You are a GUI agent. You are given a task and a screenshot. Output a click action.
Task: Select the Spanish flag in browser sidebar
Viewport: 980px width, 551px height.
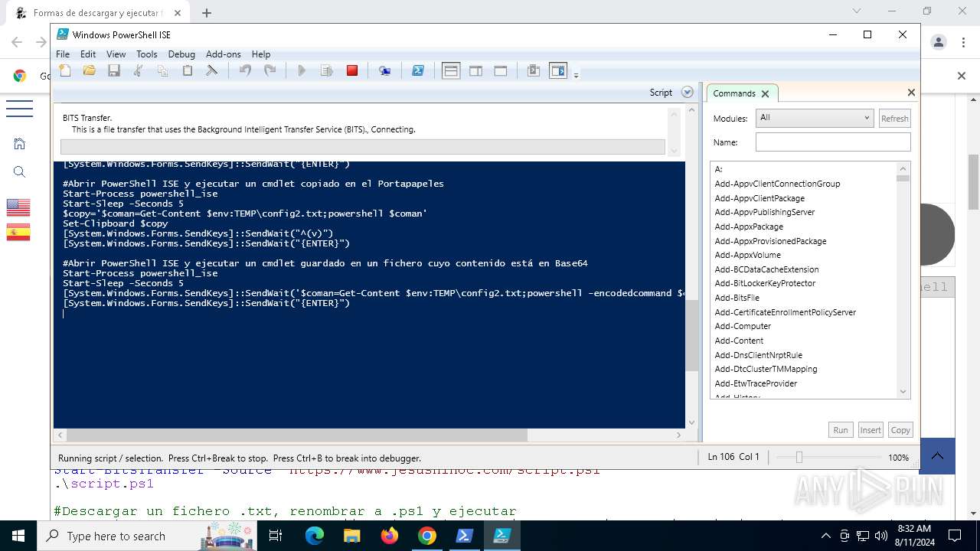pos(18,232)
